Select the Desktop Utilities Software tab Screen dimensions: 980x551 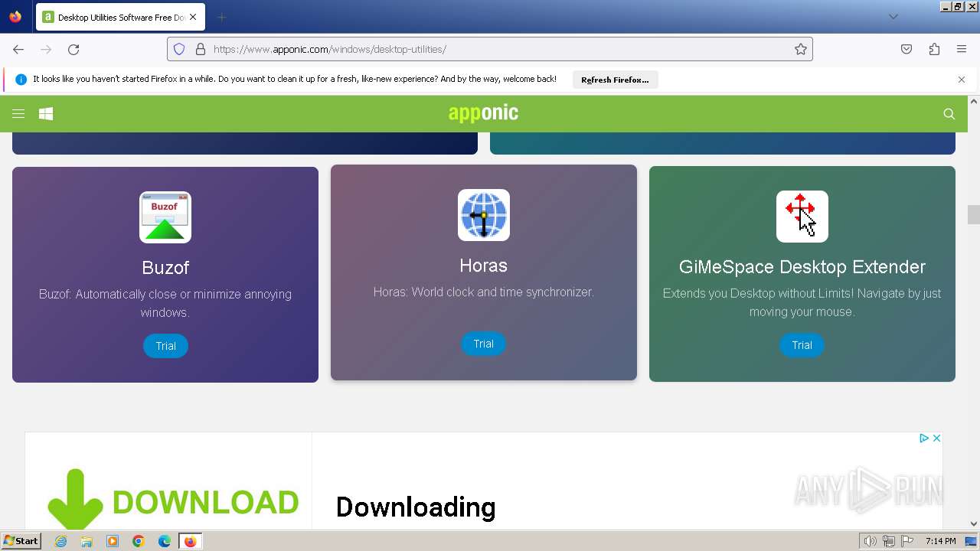pos(120,17)
